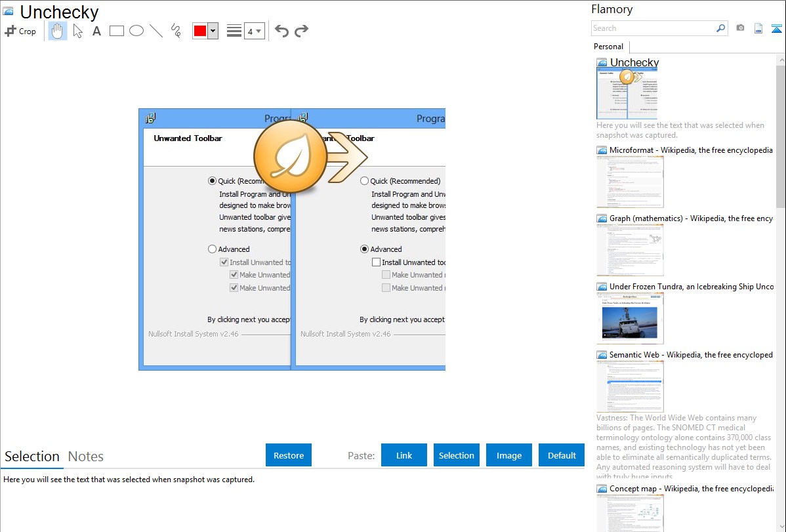Click the icon beside Graph (mathematics) title
786x532 pixels.
[x=602, y=218]
